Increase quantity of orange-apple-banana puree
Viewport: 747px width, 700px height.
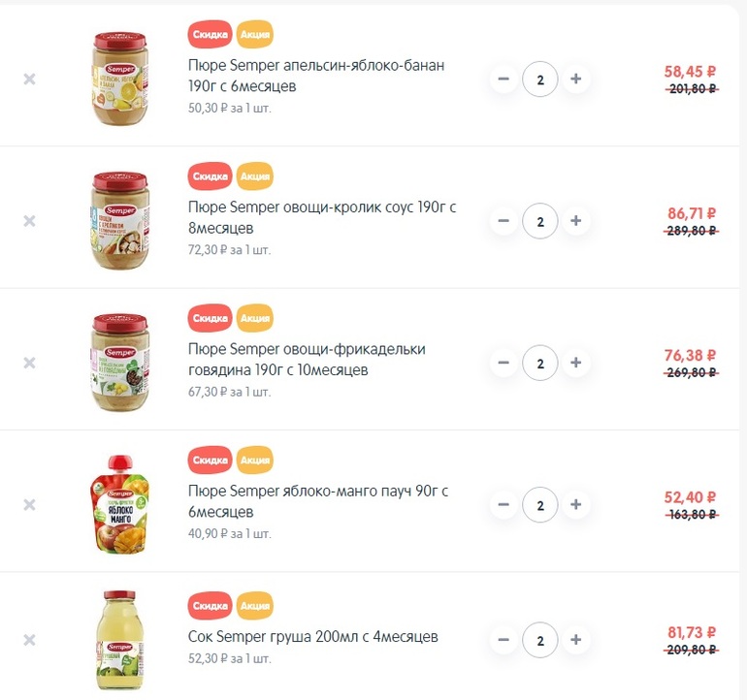tap(575, 79)
